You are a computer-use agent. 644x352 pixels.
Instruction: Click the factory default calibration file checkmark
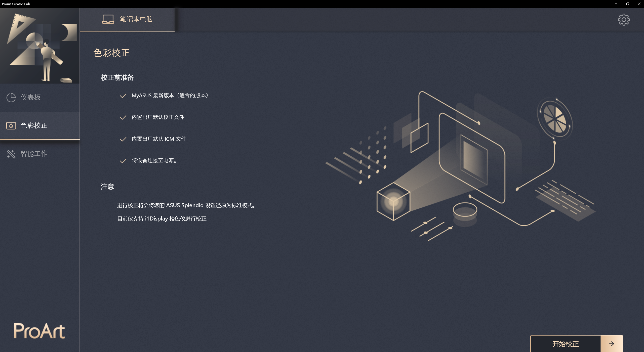click(x=123, y=117)
